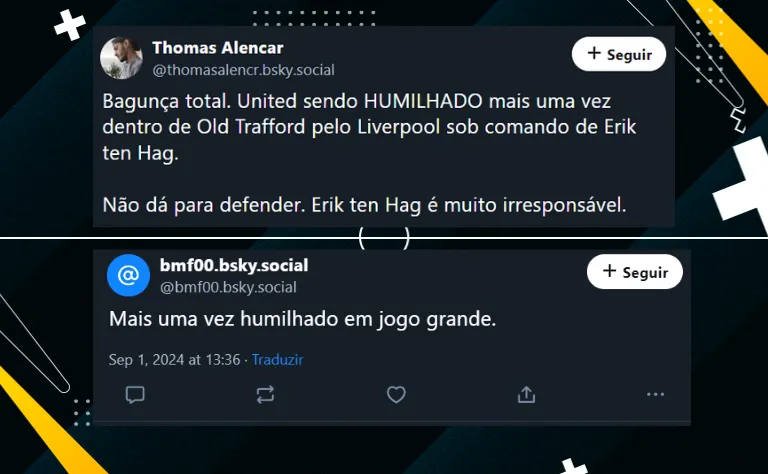Open the gray @bmf00.bsky.social handle
768x474 pixels.
pyautogui.click(x=228, y=287)
